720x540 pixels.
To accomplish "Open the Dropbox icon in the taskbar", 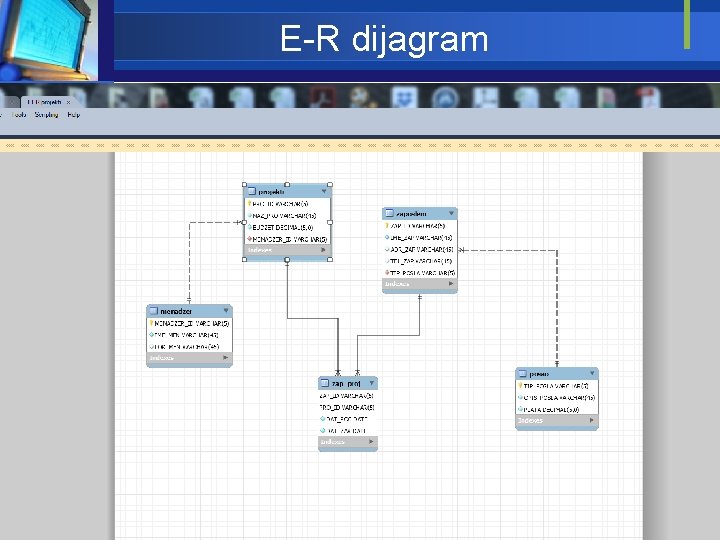I will [404, 97].
